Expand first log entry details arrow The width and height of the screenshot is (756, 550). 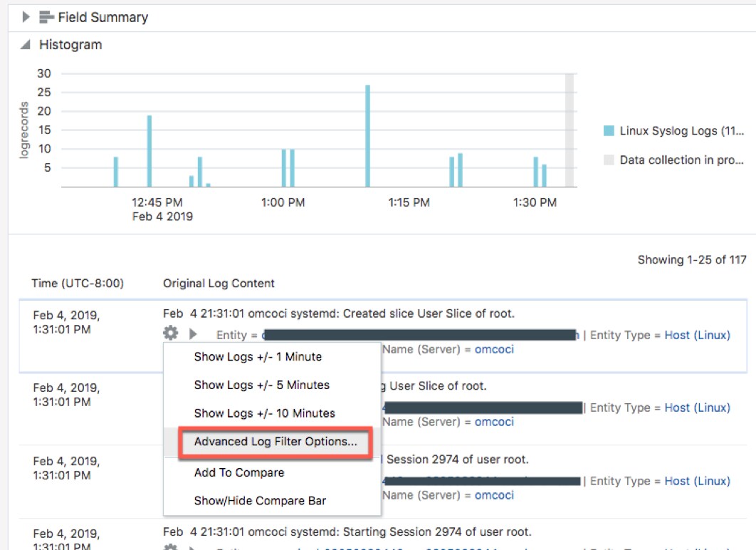(193, 333)
